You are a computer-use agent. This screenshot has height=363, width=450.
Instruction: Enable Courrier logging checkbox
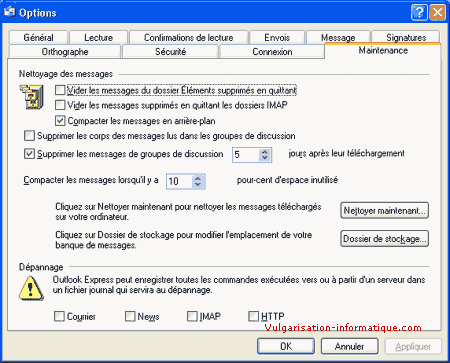click(59, 316)
